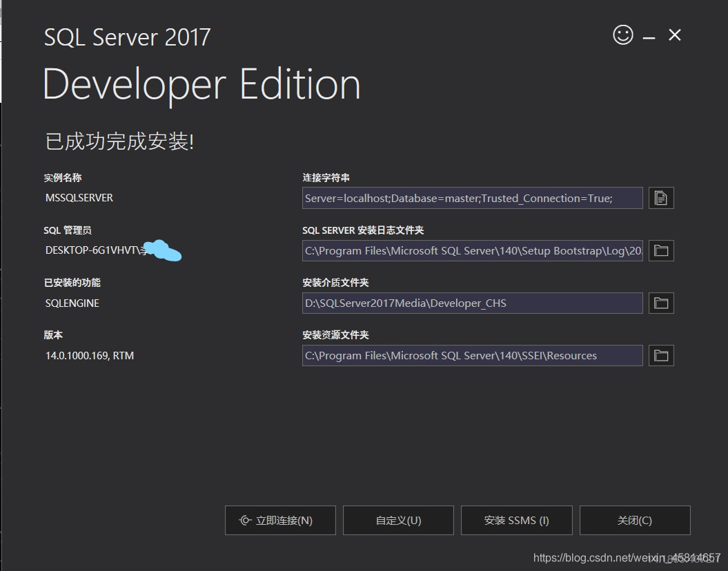Click the 立即连接(N) button

(x=280, y=520)
